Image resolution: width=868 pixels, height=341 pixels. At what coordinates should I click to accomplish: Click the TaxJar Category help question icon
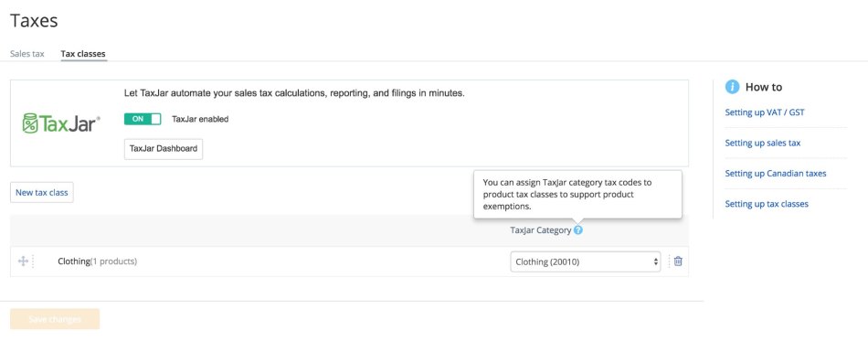(578, 230)
